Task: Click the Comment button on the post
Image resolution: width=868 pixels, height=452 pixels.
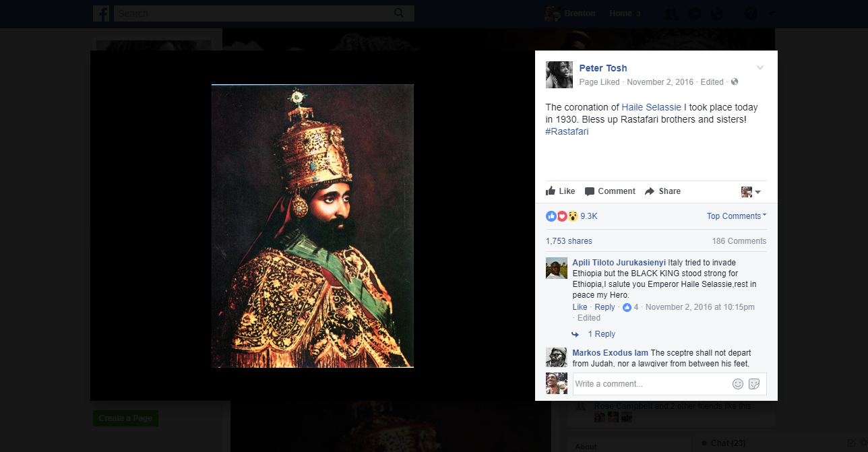Action: (610, 191)
